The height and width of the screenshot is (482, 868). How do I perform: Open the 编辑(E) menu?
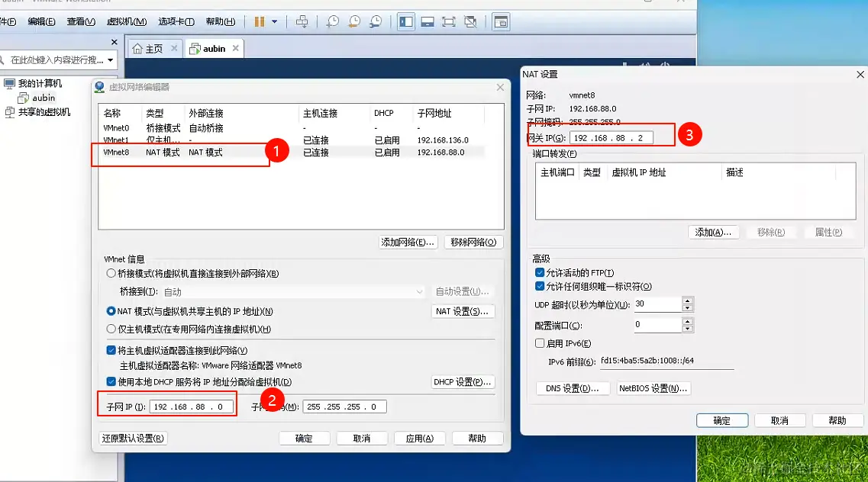click(x=41, y=21)
